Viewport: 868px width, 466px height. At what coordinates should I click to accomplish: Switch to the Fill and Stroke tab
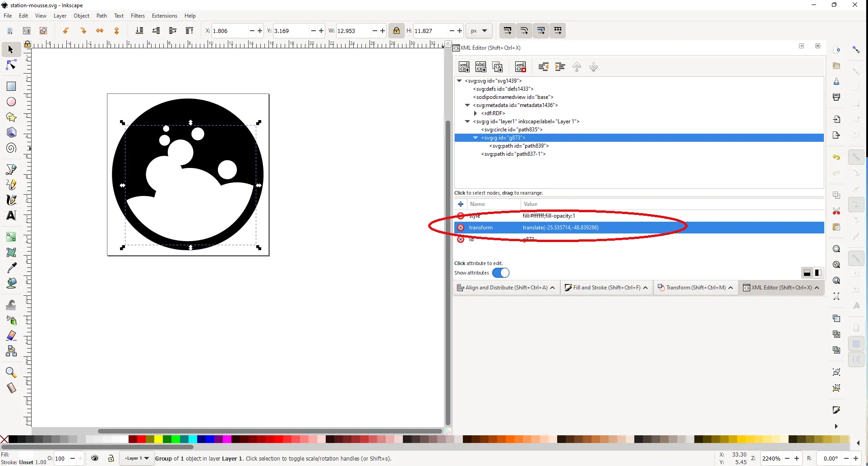tap(606, 288)
